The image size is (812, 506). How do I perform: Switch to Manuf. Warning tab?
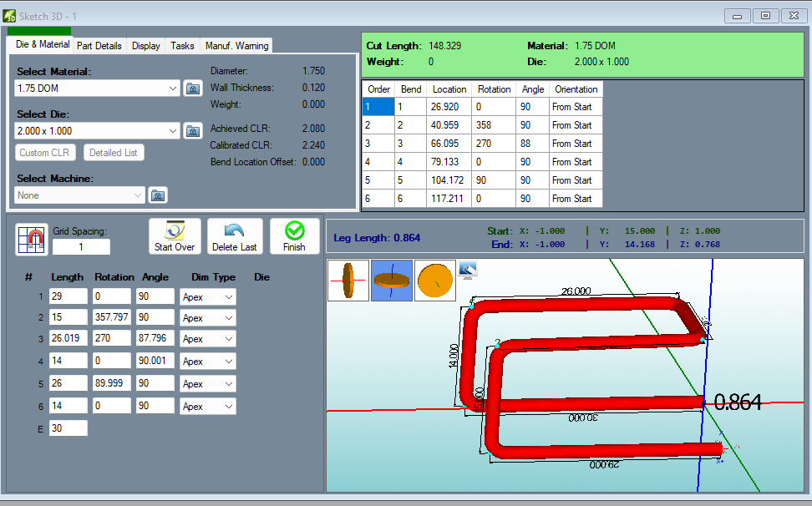[x=236, y=46]
